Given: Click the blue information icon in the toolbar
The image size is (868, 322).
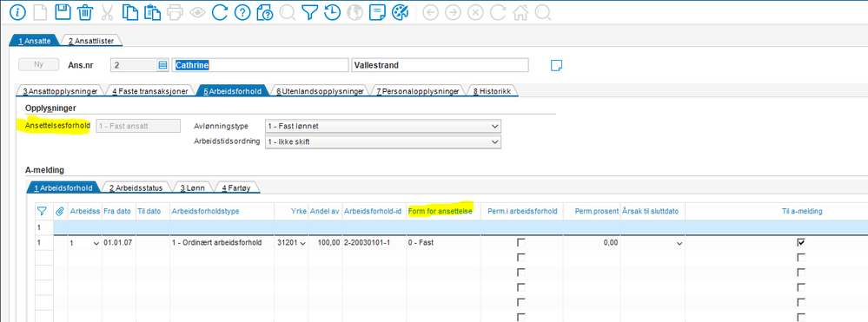Looking at the screenshot, I should [x=17, y=12].
